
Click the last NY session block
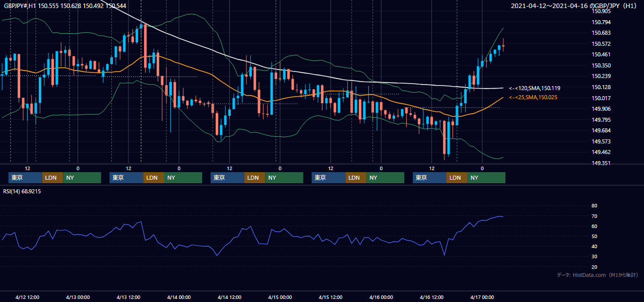(486, 178)
